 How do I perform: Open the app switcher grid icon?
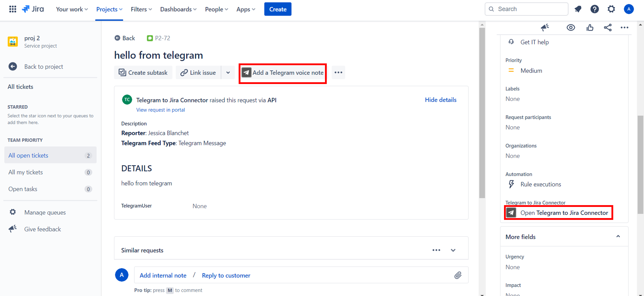coord(12,9)
